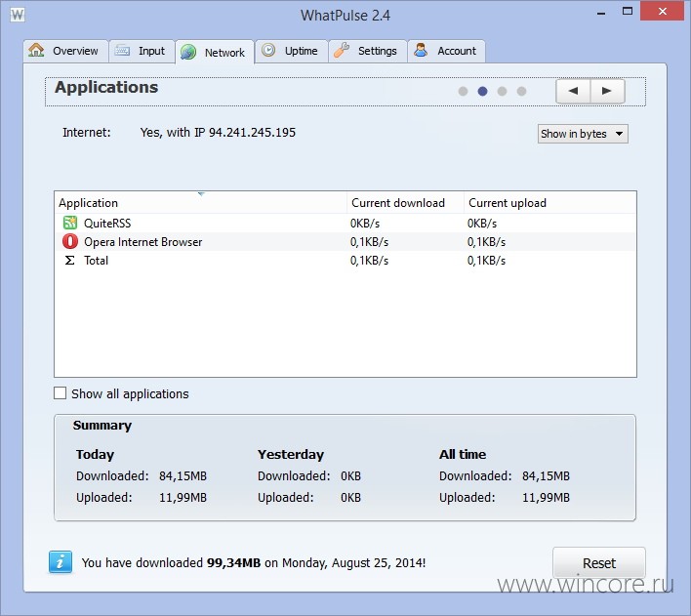Select the third page indicator dot

click(502, 91)
